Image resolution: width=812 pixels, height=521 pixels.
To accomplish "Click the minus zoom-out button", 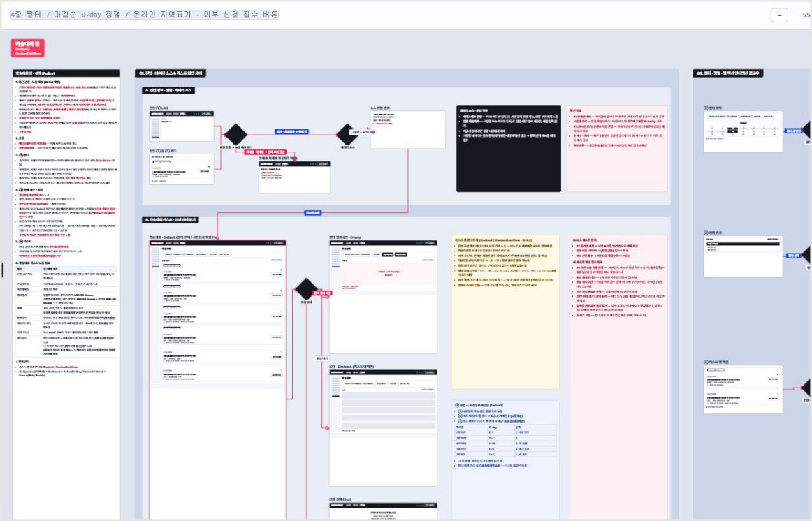I will click(779, 15).
